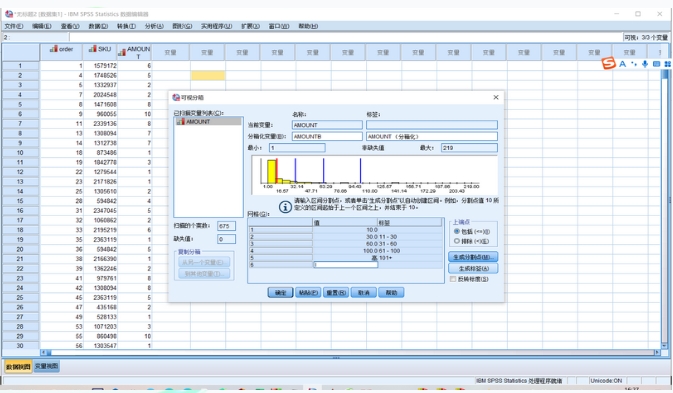Screen dimensions: 673x393
Task: Open the Sogou toolbox grid icon
Action: (667, 63)
